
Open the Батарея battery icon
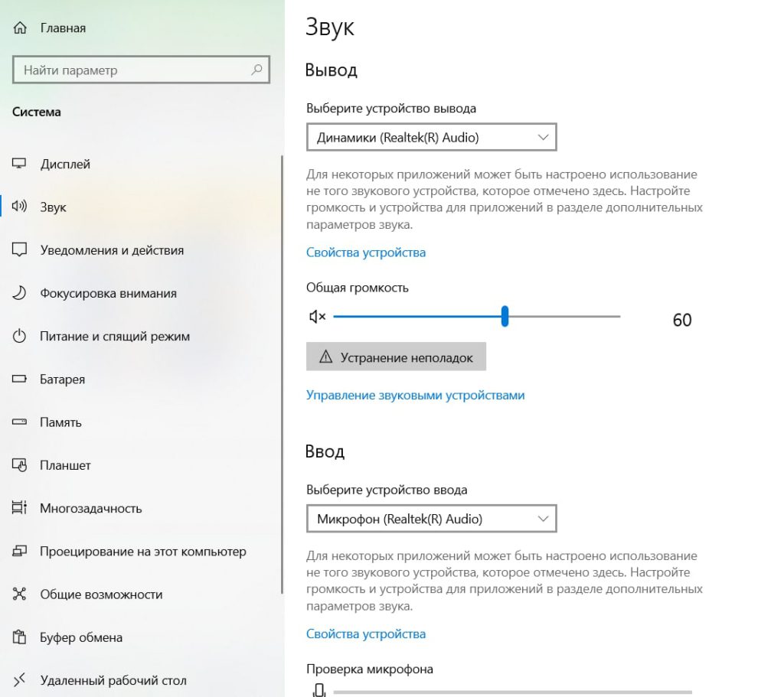pos(19,379)
